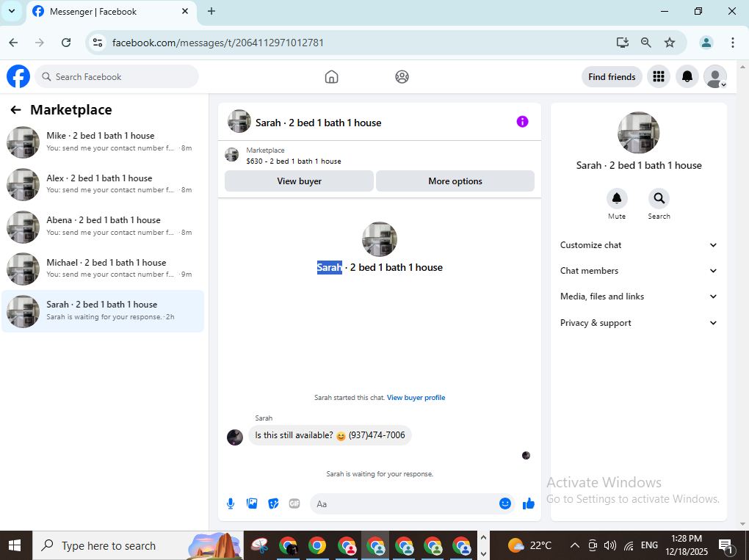Mute the Sarah conversation
The width and height of the screenshot is (749, 560).
617,199
